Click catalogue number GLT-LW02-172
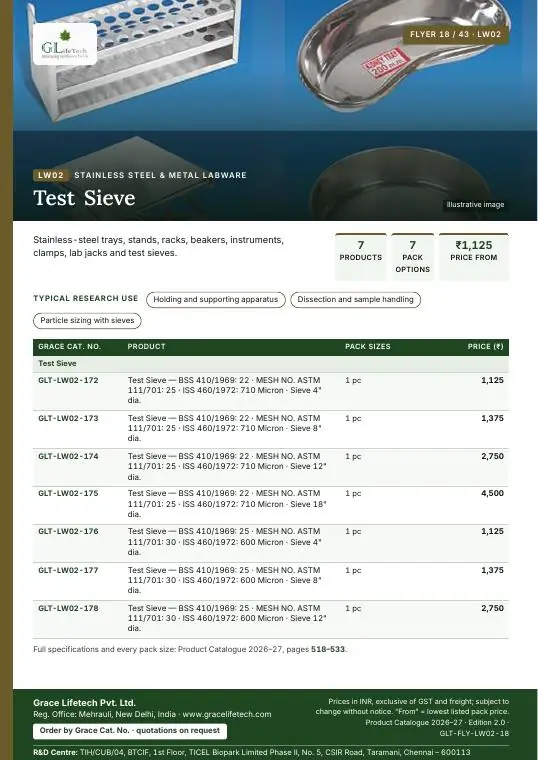538x760 pixels. 68,380
